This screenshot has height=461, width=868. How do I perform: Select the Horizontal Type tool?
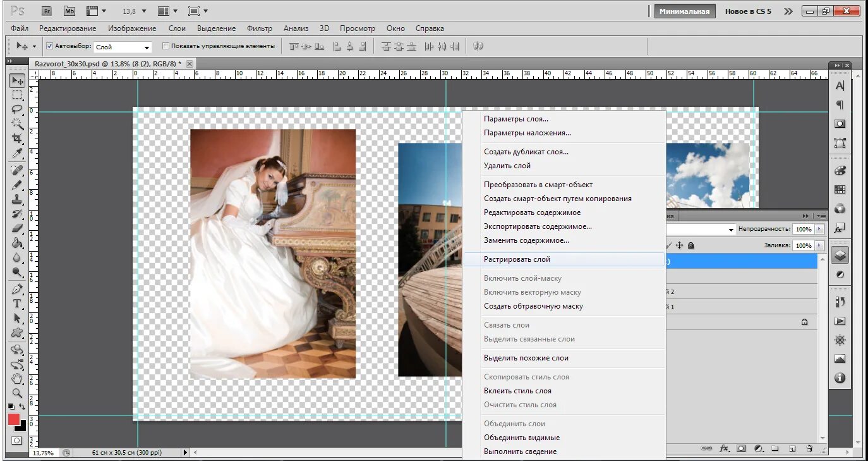[x=17, y=304]
